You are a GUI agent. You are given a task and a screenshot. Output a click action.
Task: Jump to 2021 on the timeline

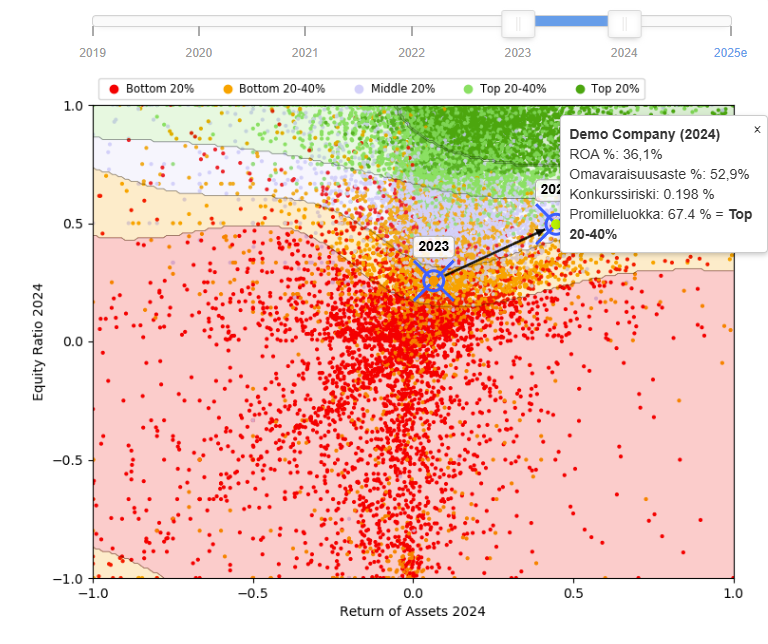(x=305, y=52)
